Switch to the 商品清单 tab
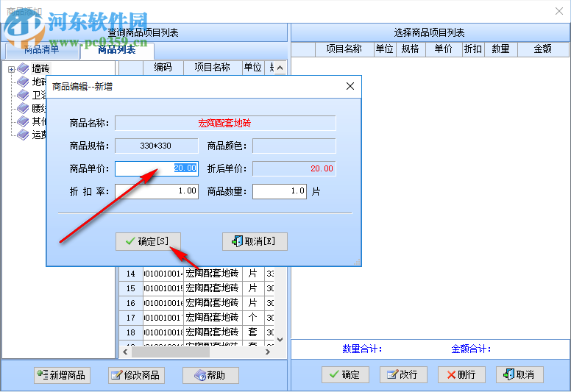The width and height of the screenshot is (571, 392). click(x=42, y=50)
